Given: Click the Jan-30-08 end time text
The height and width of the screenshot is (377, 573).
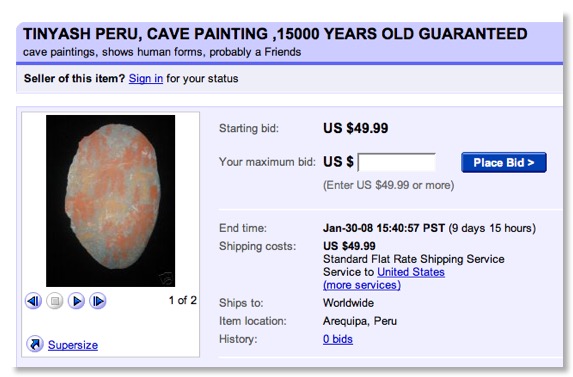Looking at the screenshot, I should [384, 228].
